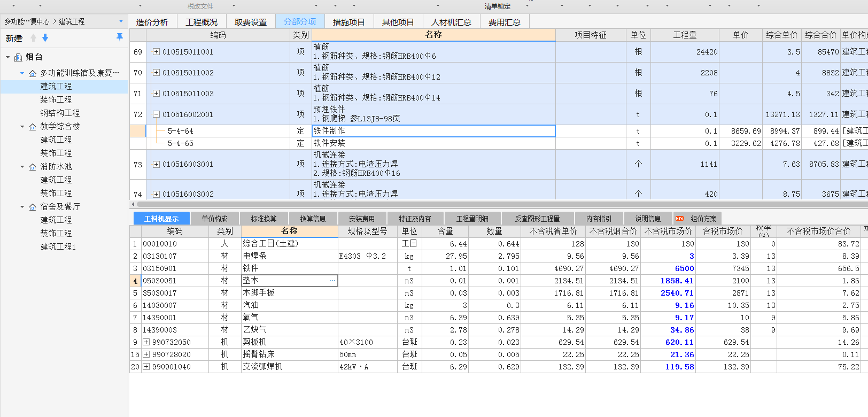This screenshot has width=868, height=417.
Task: Collapse row 72 item 010516002001
Action: pyautogui.click(x=156, y=114)
